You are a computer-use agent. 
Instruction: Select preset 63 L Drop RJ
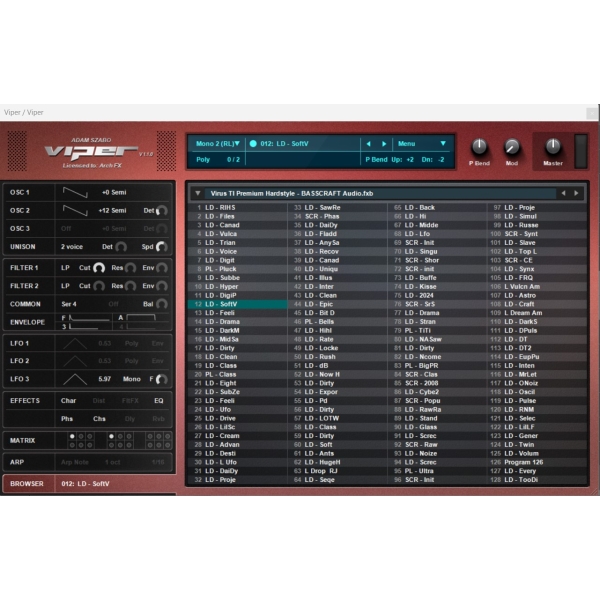[x=337, y=471]
